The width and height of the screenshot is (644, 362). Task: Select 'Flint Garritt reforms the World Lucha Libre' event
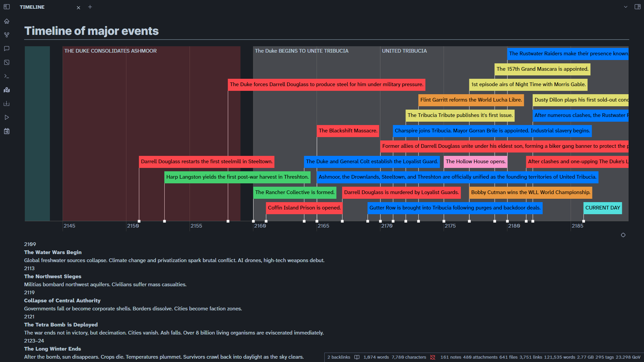[x=471, y=100]
